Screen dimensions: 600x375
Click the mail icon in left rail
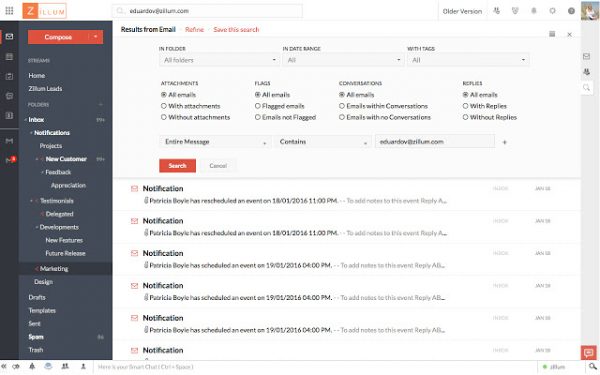[x=10, y=36]
